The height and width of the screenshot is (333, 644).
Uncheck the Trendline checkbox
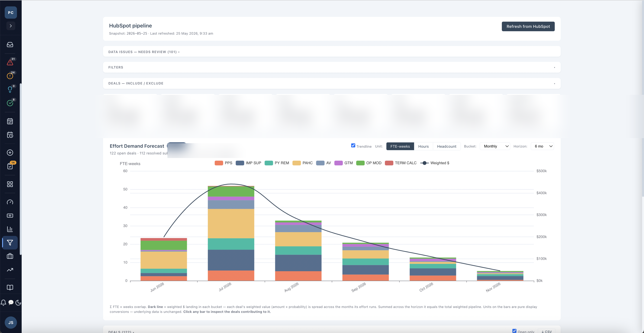353,145
